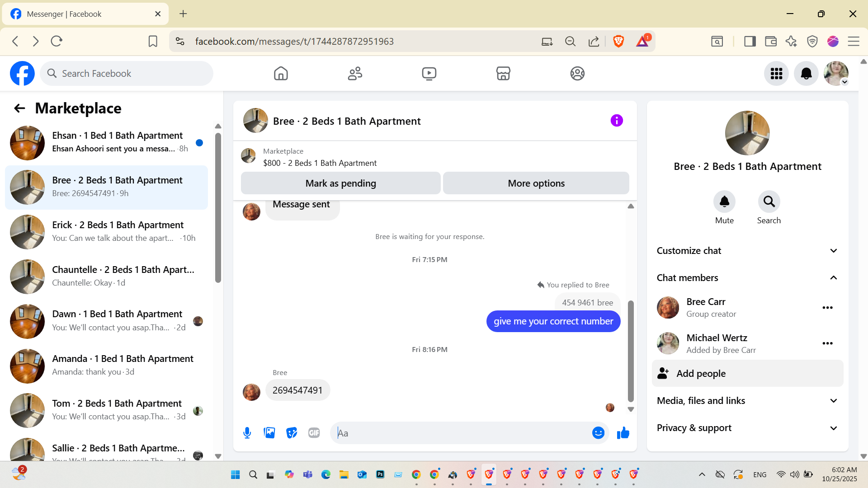Open the Windows Start menu
The height and width of the screenshot is (488, 868).
coord(235,474)
